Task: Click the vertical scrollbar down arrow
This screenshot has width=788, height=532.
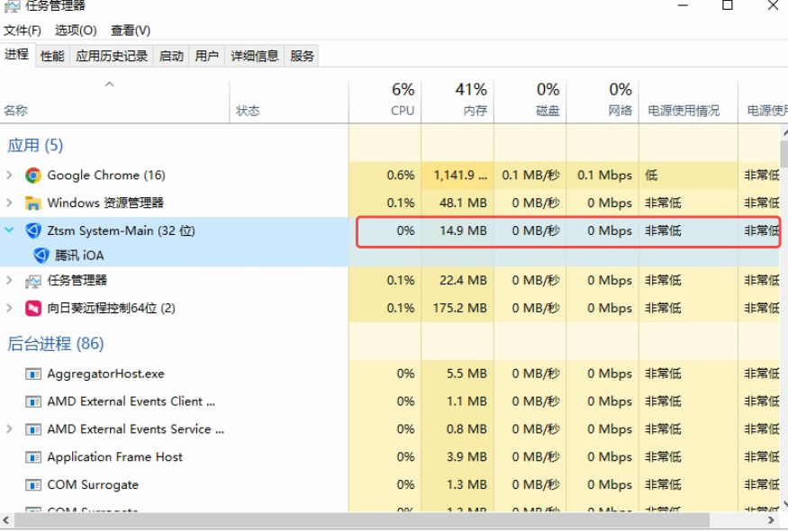Action: (x=784, y=504)
